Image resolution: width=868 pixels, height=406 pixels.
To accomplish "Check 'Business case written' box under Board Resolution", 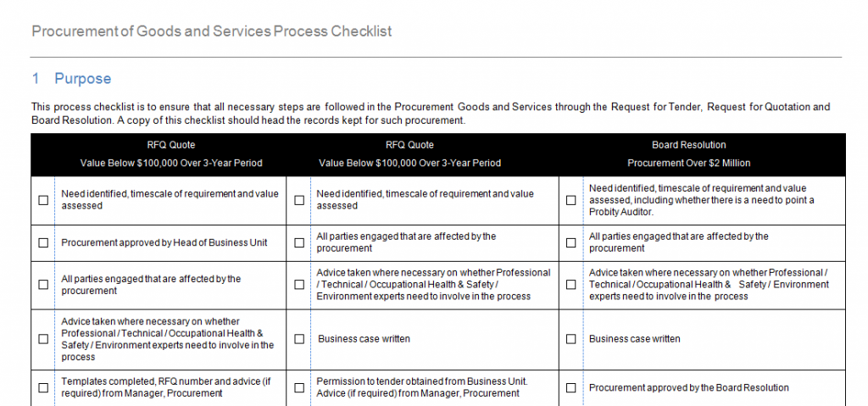I will pos(571,339).
